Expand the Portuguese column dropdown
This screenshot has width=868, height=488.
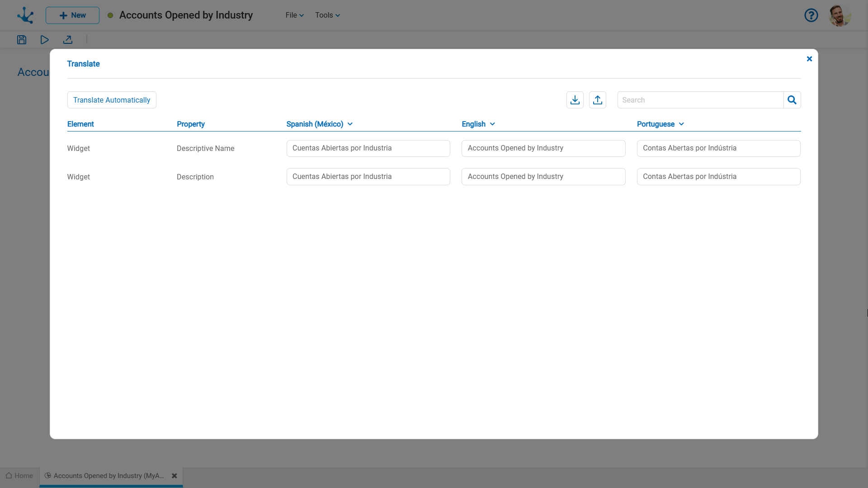tap(681, 124)
